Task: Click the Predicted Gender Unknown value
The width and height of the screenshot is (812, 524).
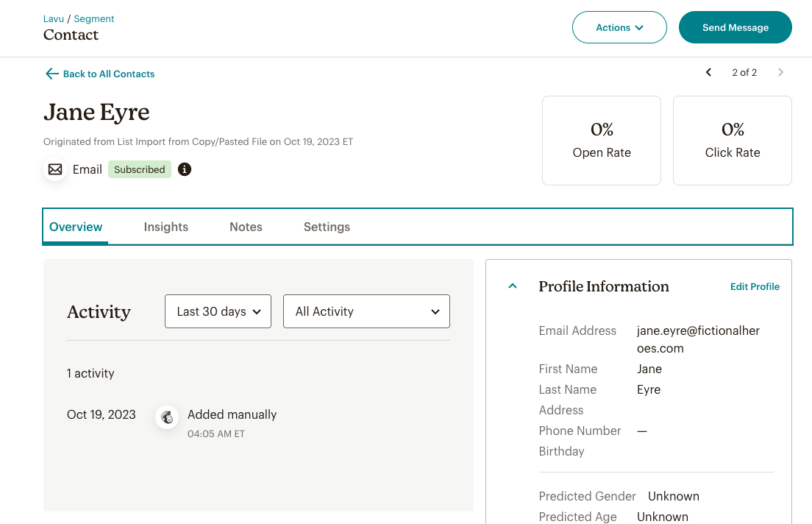Action: pos(673,497)
